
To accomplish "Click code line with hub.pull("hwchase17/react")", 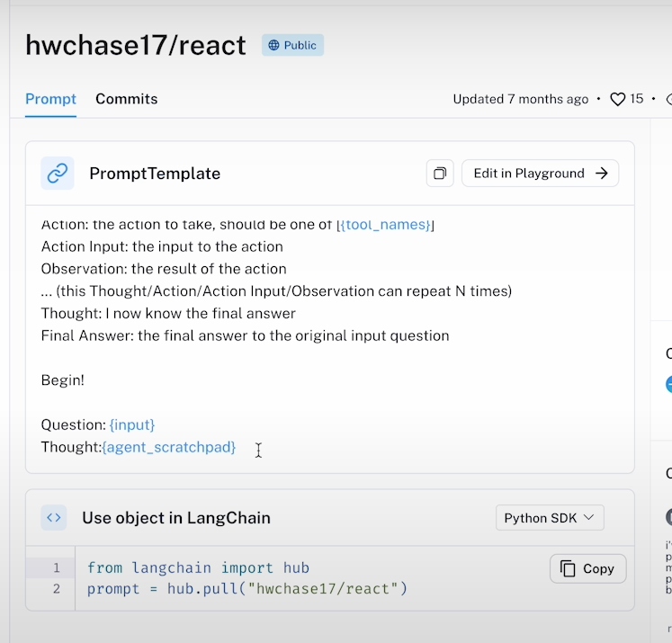I will click(x=247, y=589).
